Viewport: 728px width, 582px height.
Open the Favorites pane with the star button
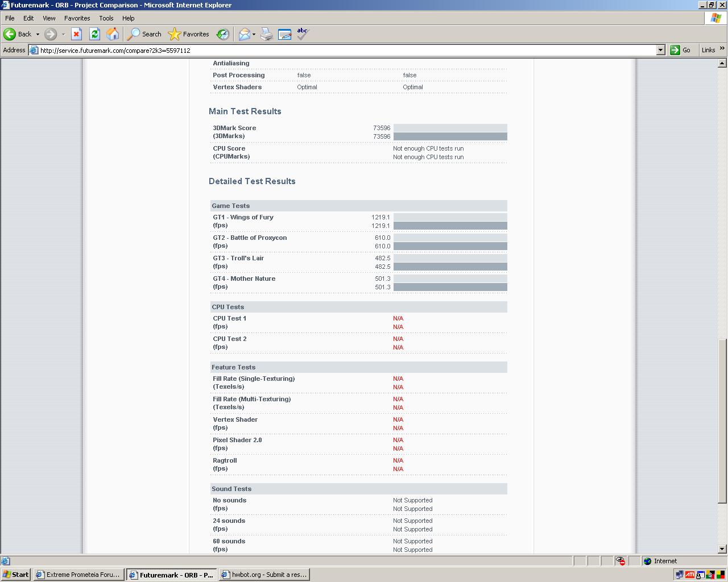(x=189, y=34)
